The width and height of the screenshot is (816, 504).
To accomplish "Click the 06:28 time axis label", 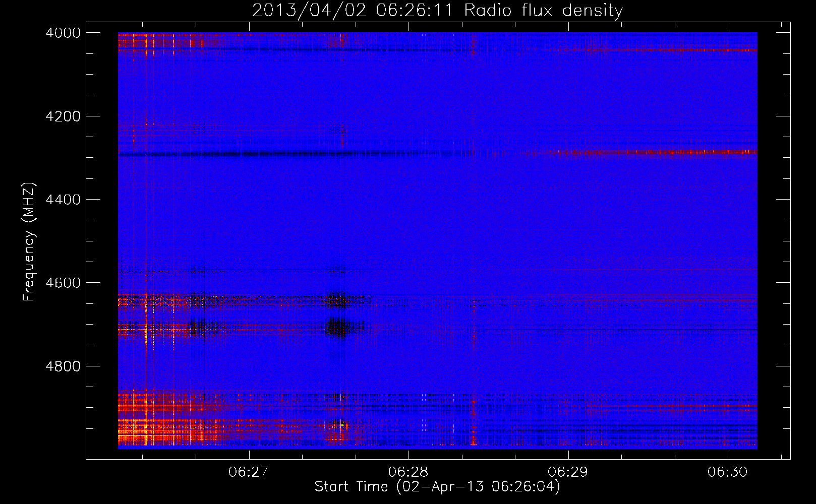I will click(409, 472).
